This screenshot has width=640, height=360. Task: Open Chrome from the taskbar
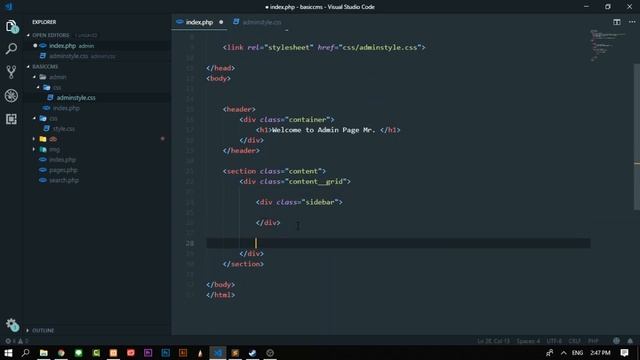[x=61, y=353]
